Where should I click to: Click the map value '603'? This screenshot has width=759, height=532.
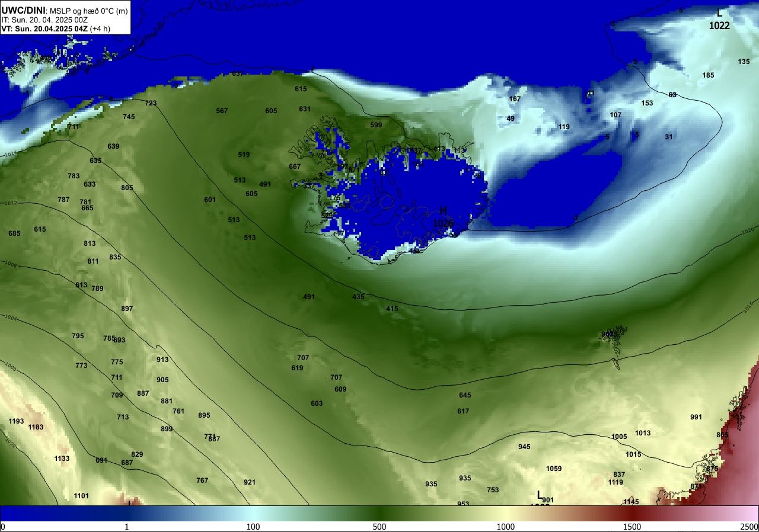[317, 403]
